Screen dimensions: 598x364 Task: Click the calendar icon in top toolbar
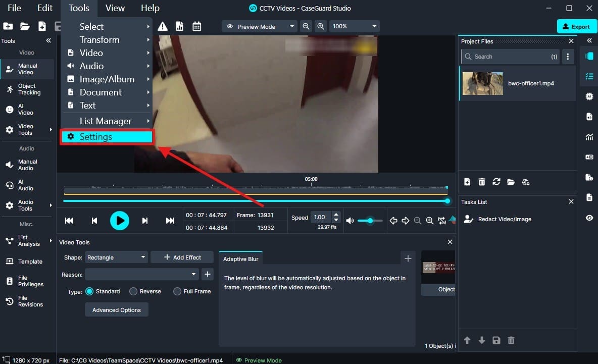(196, 27)
